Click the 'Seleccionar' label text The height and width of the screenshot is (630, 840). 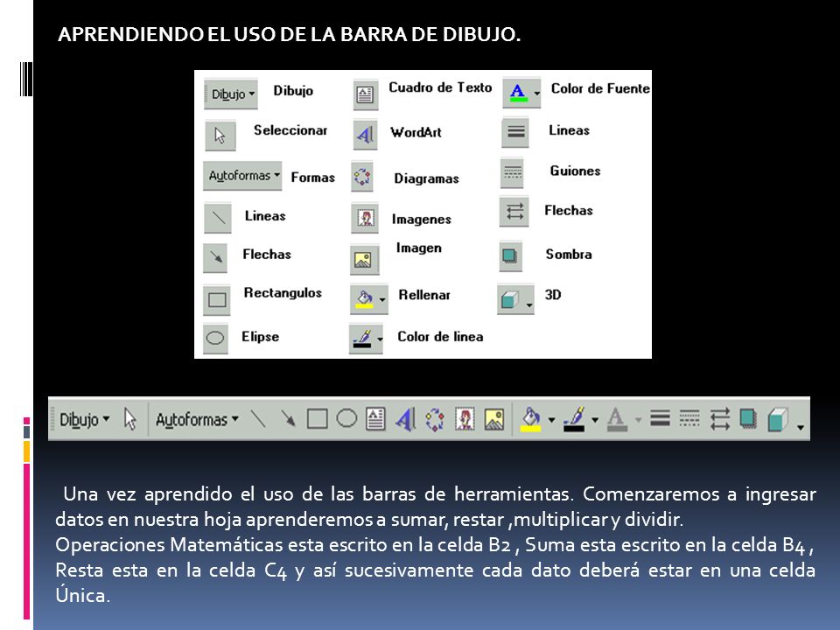point(290,130)
